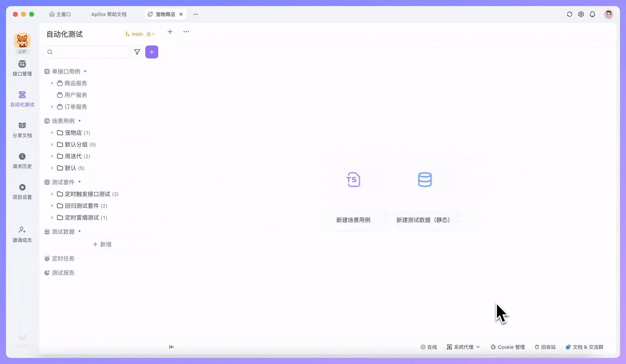Expand the 商品服务 folder
This screenshot has width=626, height=364.
pyautogui.click(x=51, y=83)
